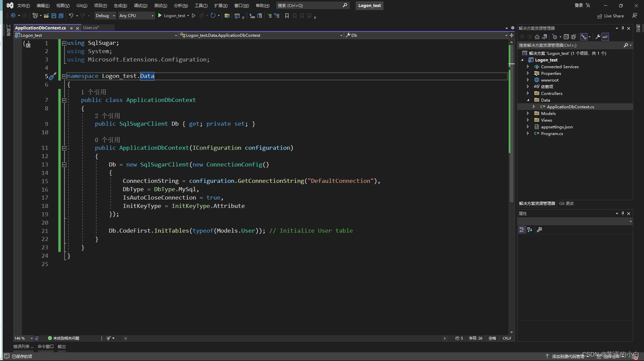The width and height of the screenshot is (644, 361).
Task: Open the 调试(D) menu
Action: pyautogui.click(x=141, y=6)
